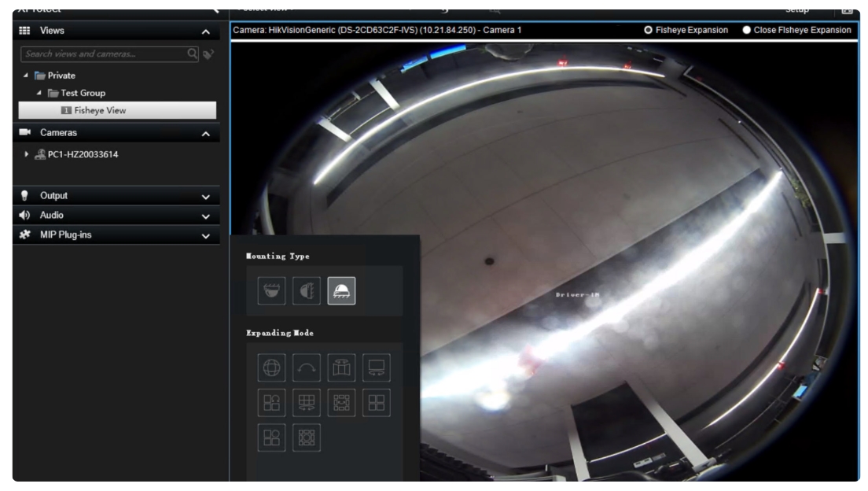Select the ceiling mounting type icon

tap(271, 290)
